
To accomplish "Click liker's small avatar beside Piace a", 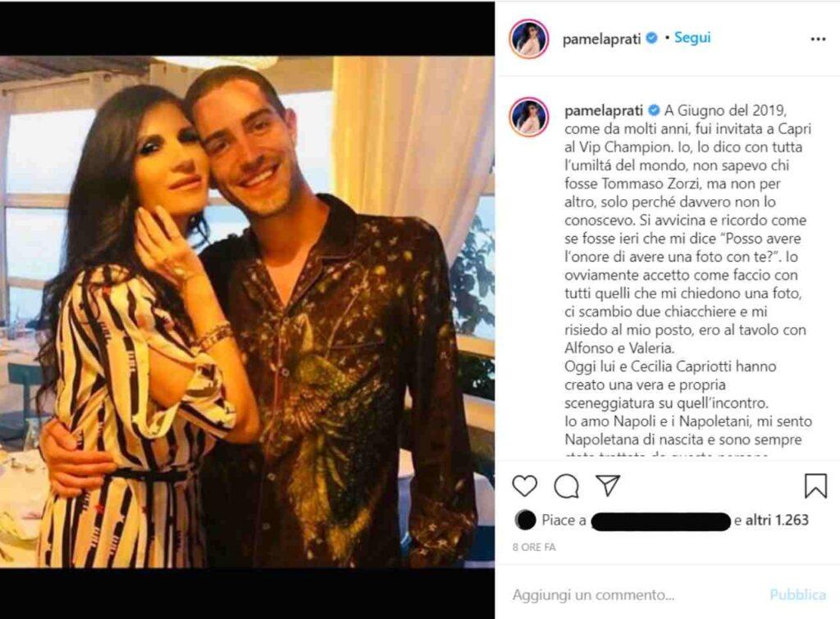I will tap(524, 520).
